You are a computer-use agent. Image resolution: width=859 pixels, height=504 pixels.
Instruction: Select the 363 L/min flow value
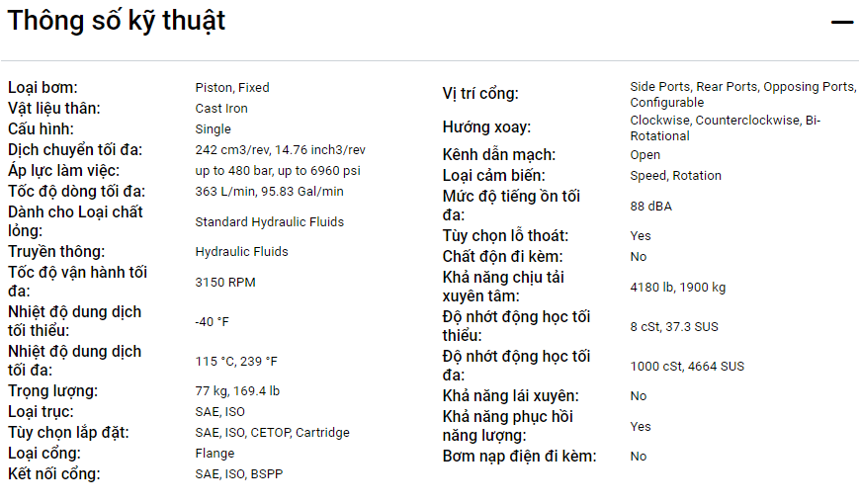coord(269,191)
